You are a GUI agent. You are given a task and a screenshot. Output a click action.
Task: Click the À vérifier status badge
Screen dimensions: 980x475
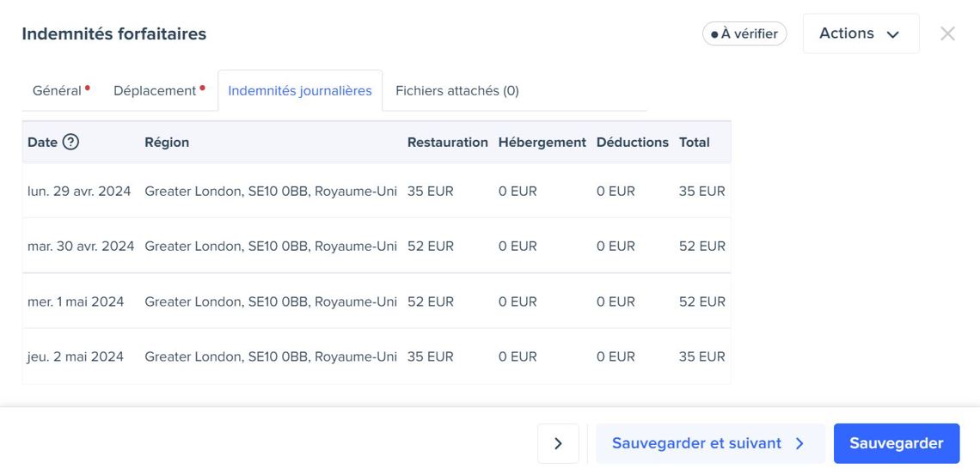pos(744,33)
